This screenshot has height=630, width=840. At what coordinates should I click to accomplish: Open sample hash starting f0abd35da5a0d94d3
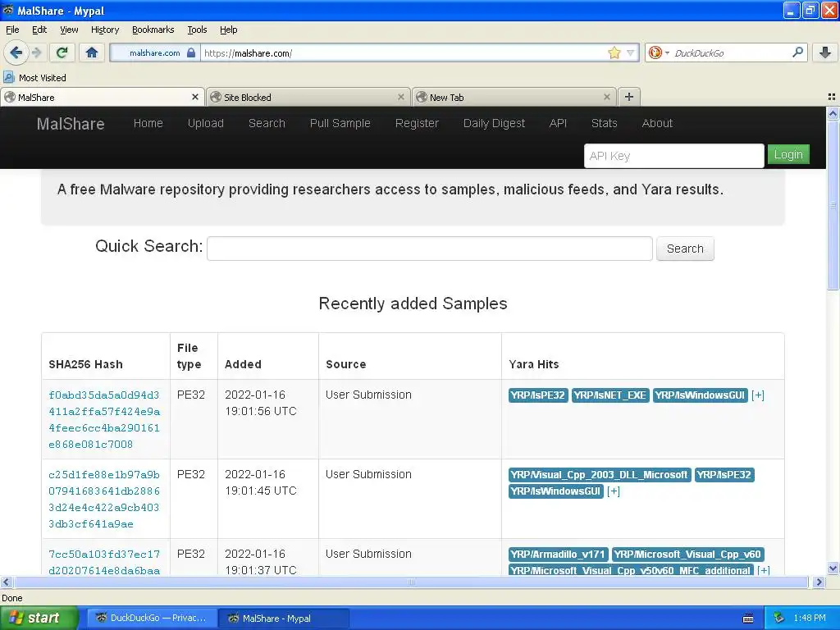pyautogui.click(x=104, y=419)
